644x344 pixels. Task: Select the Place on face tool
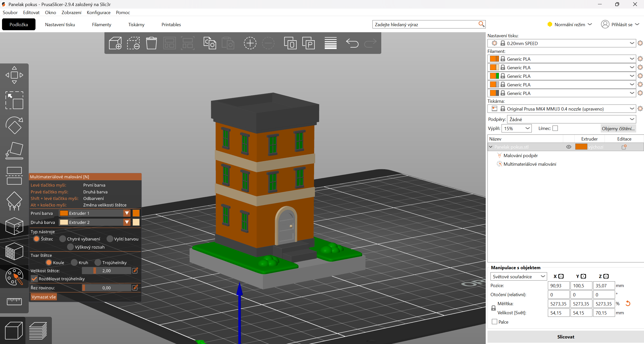(x=14, y=150)
